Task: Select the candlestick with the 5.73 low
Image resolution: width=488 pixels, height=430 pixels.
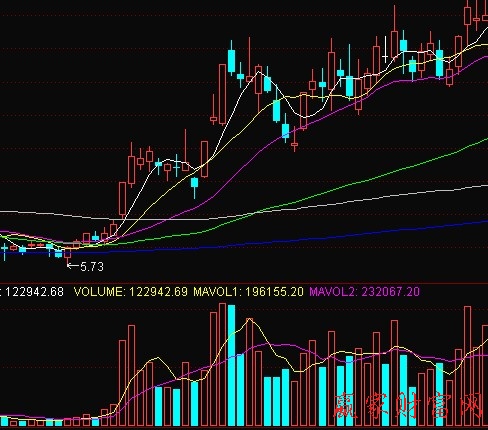Action: [68, 255]
